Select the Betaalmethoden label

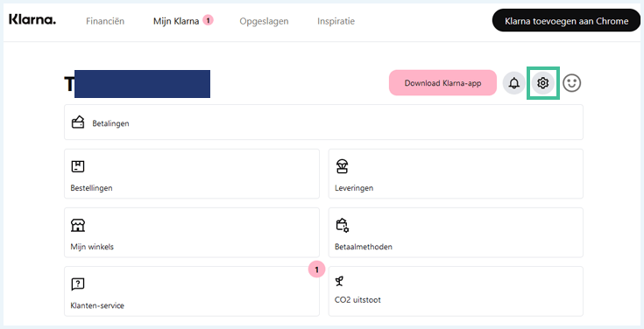pos(364,247)
